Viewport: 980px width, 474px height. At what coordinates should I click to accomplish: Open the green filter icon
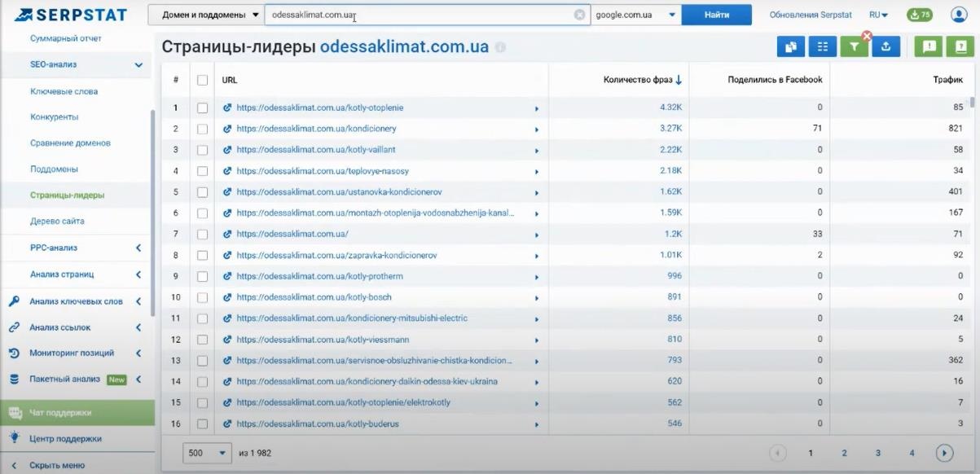(854, 46)
